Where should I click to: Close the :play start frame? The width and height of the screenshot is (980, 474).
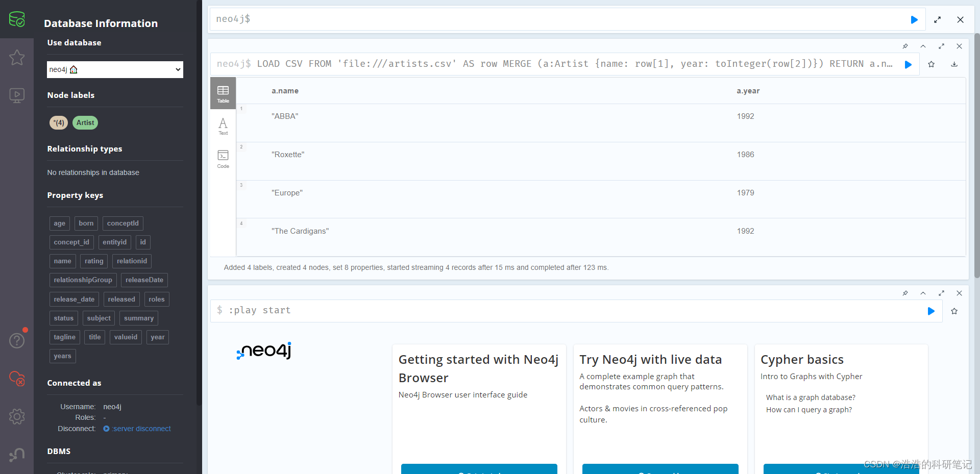pyautogui.click(x=959, y=293)
